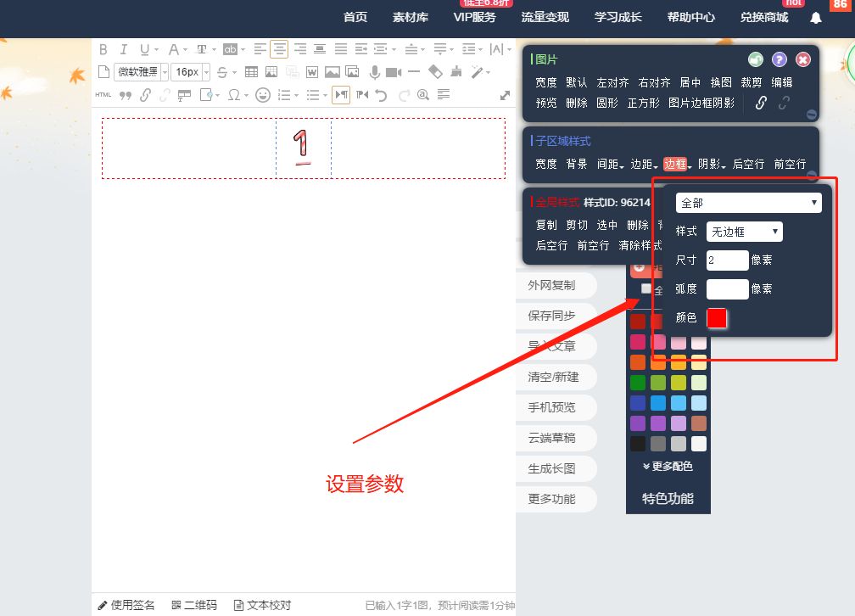
Task: Toggle center alignment in the toolbar
Action: point(279,49)
